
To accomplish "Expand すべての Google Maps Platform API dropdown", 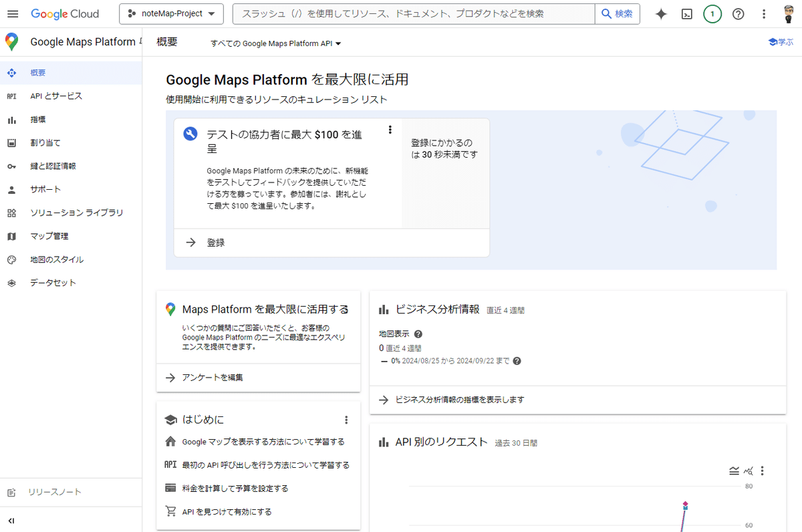I will [x=276, y=43].
